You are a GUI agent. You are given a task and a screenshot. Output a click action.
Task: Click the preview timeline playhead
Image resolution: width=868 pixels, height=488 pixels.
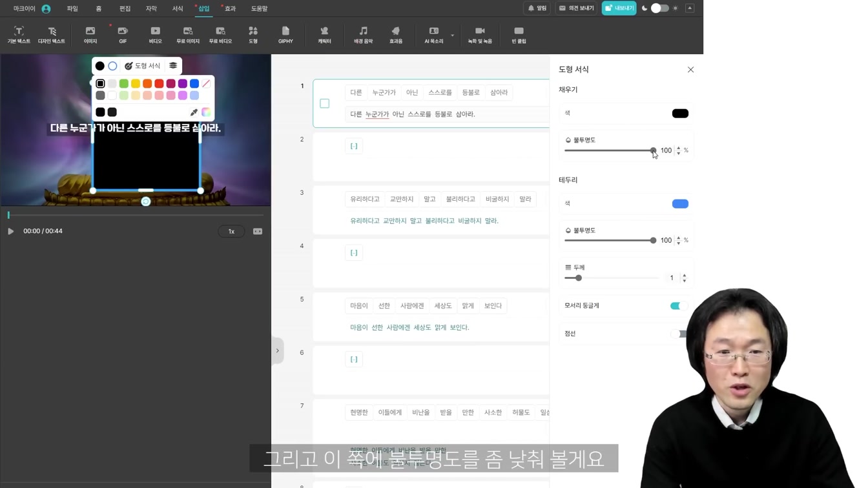[8, 215]
